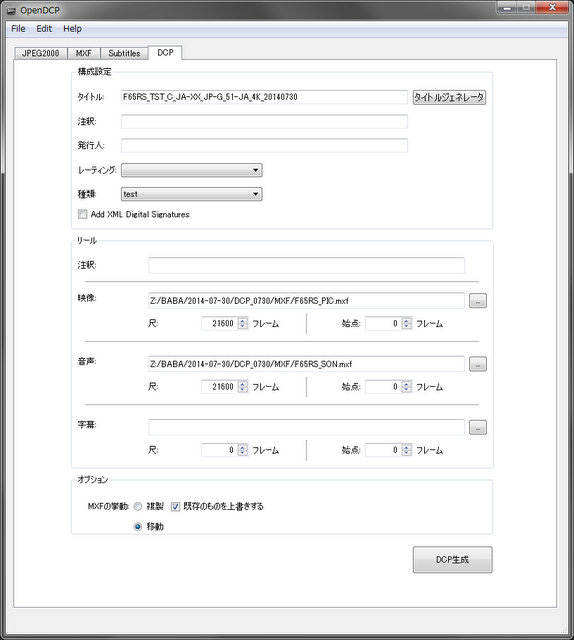Click stepper arrows of 映像 始点 frame value
The width and height of the screenshot is (574, 640).
click(x=406, y=323)
